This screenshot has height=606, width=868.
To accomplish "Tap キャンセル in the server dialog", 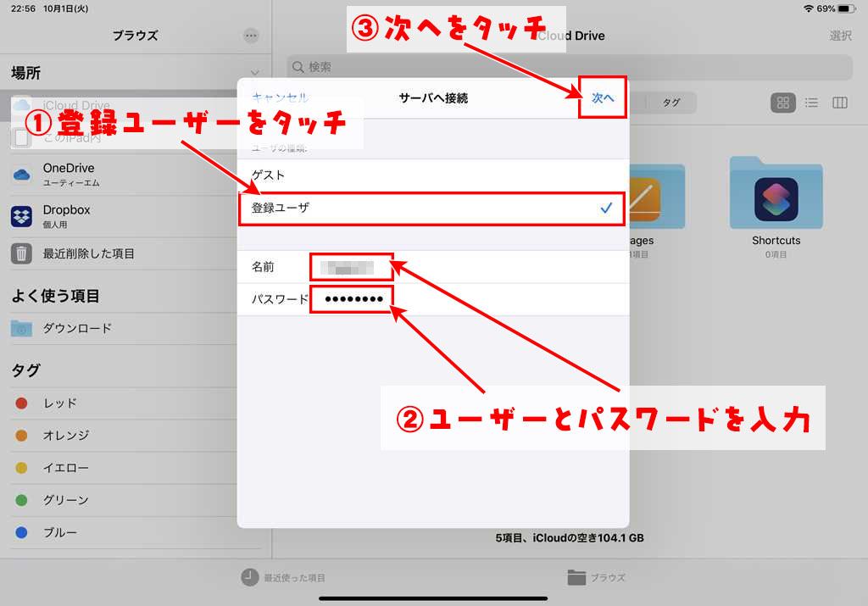I will click(x=280, y=98).
